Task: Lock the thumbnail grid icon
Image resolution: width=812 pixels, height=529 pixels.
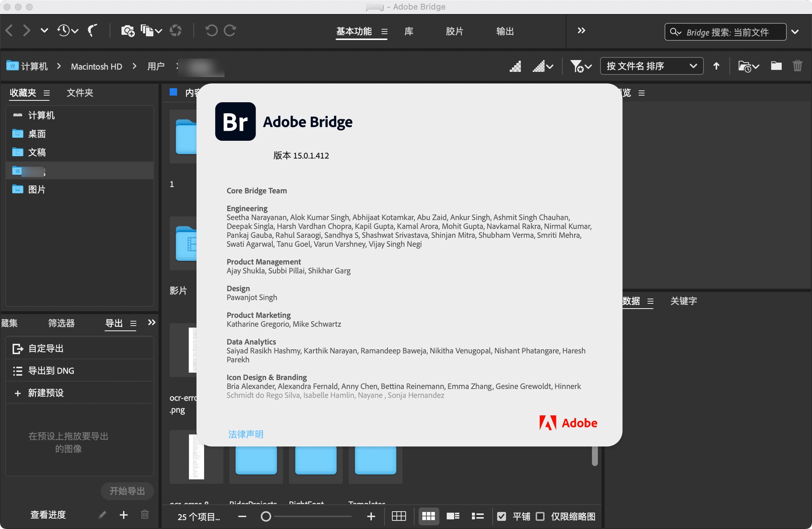Action: pyautogui.click(x=399, y=516)
